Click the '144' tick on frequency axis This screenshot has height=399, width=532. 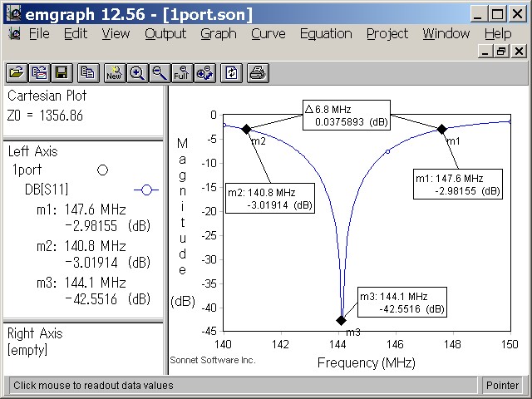point(337,344)
